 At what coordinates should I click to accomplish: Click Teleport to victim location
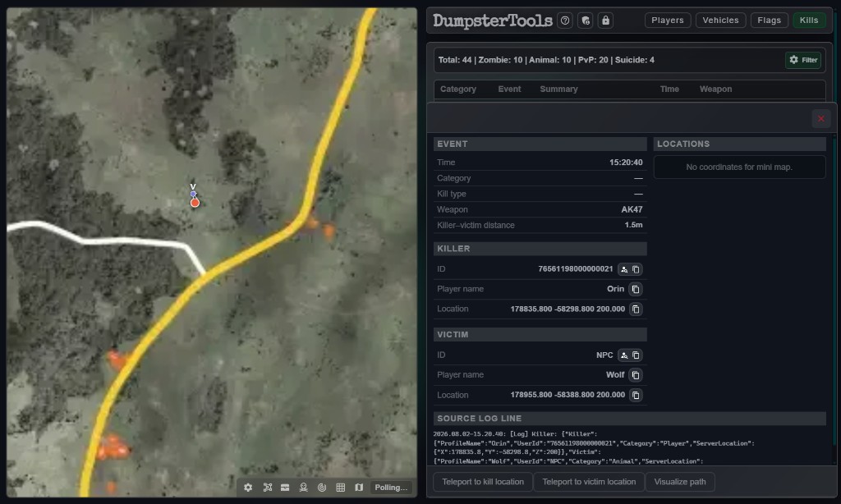coord(589,482)
